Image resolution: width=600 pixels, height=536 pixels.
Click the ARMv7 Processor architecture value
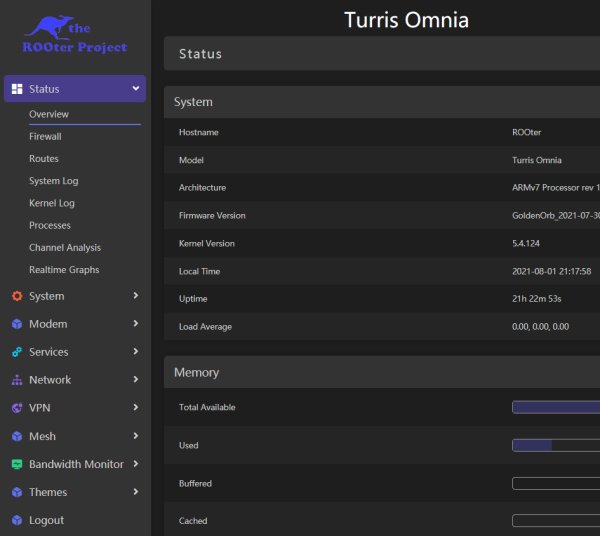tap(556, 188)
